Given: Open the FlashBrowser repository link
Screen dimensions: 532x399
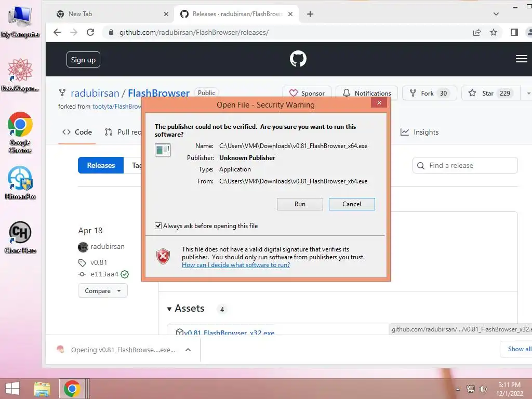Looking at the screenshot, I should [x=158, y=93].
